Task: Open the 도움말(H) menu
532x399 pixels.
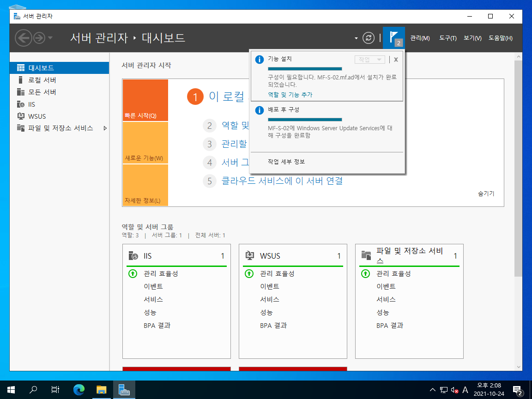Action: pyautogui.click(x=501, y=38)
